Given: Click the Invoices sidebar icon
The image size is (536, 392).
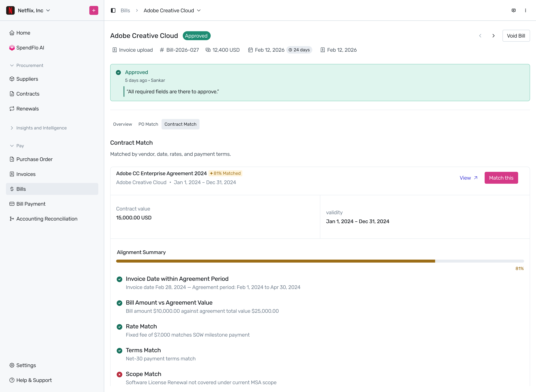Looking at the screenshot, I should [12, 174].
